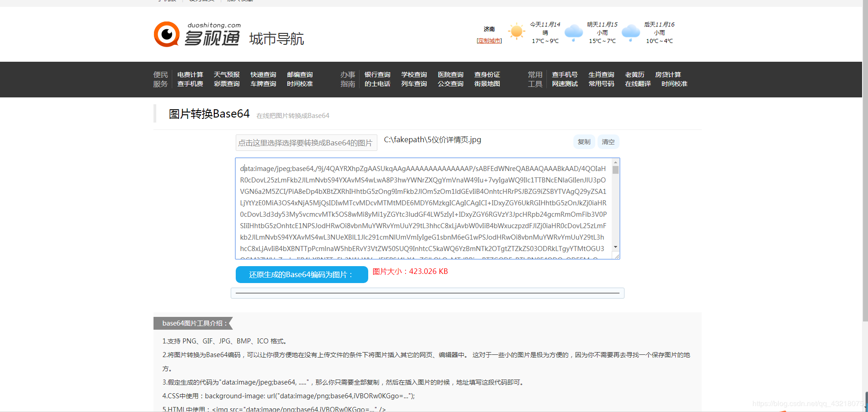The width and height of the screenshot is (868, 412).
Task: Click the 清空 button
Action: [608, 142]
